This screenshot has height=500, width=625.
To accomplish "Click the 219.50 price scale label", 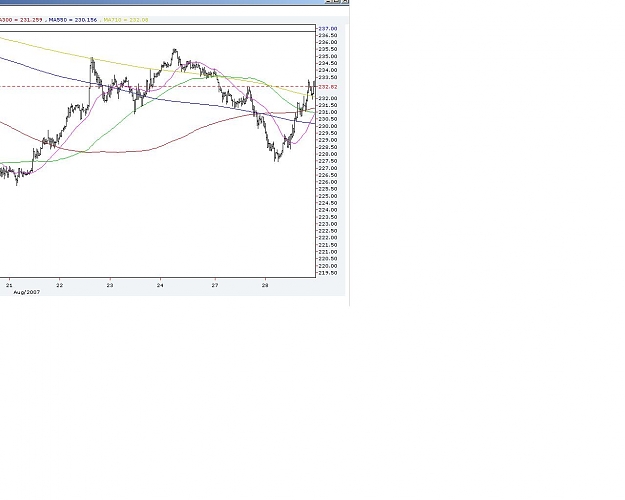I will 328,273.
